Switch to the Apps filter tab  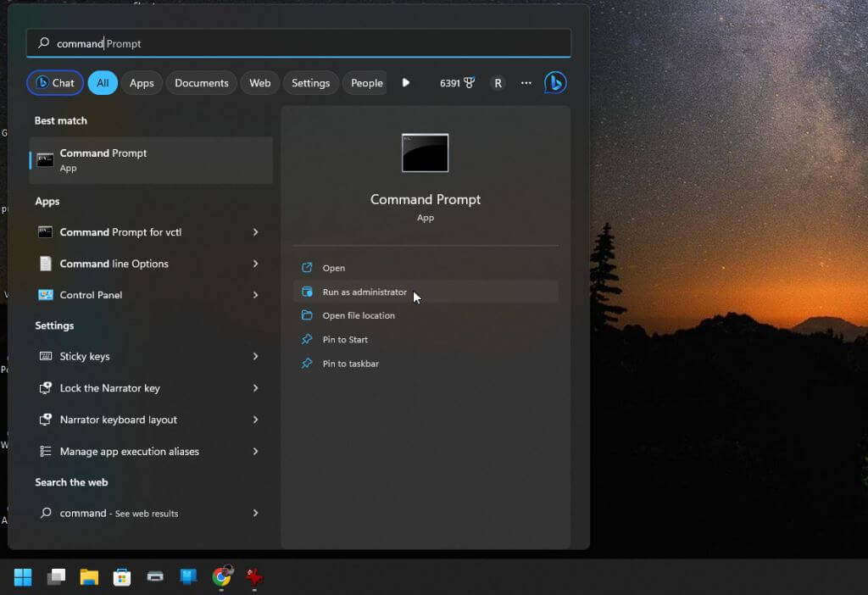click(142, 83)
